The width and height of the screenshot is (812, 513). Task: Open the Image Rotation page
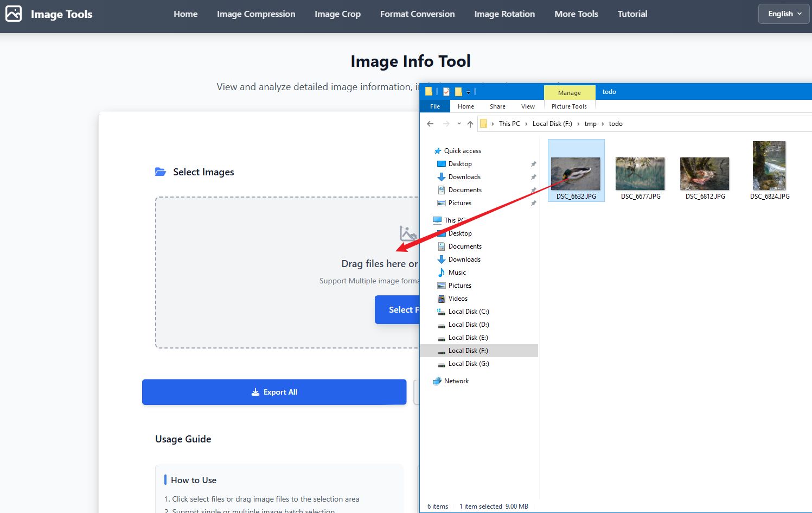point(504,14)
